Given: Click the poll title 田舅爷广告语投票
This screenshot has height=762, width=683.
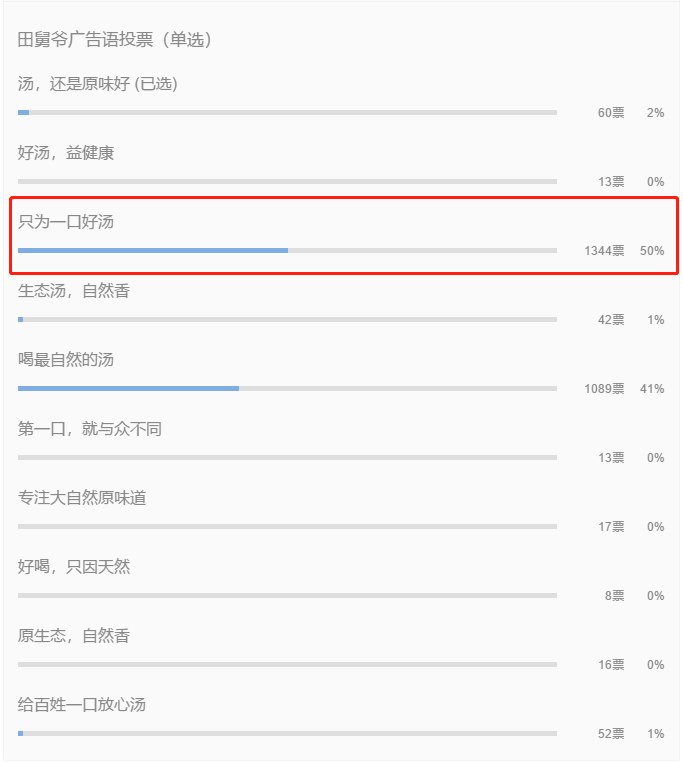Looking at the screenshot, I should [x=85, y=39].
